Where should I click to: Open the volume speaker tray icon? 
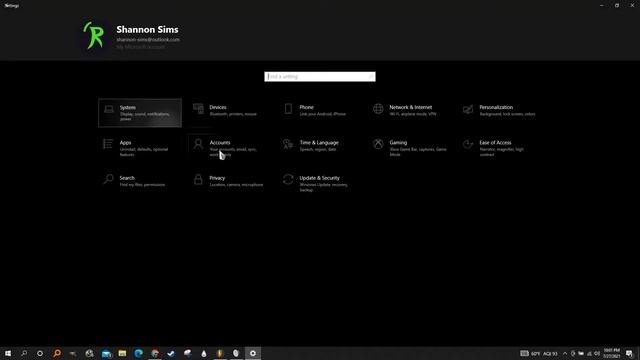pos(597,353)
